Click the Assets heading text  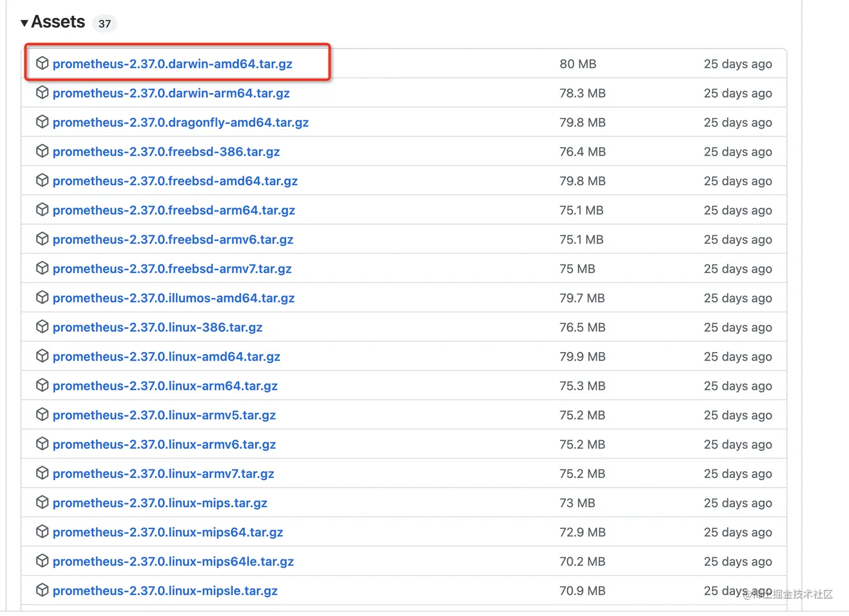click(x=58, y=22)
